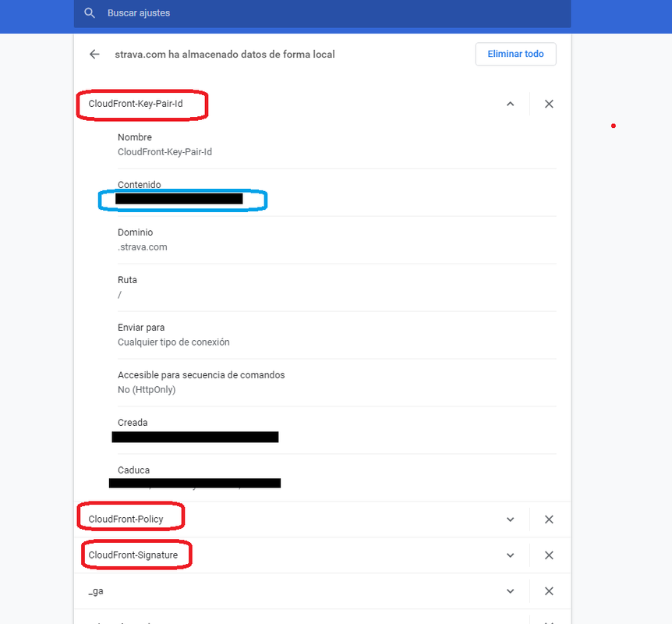Screen dimensions: 672x624
Task: Click the Dominio label
Action: coord(135,232)
